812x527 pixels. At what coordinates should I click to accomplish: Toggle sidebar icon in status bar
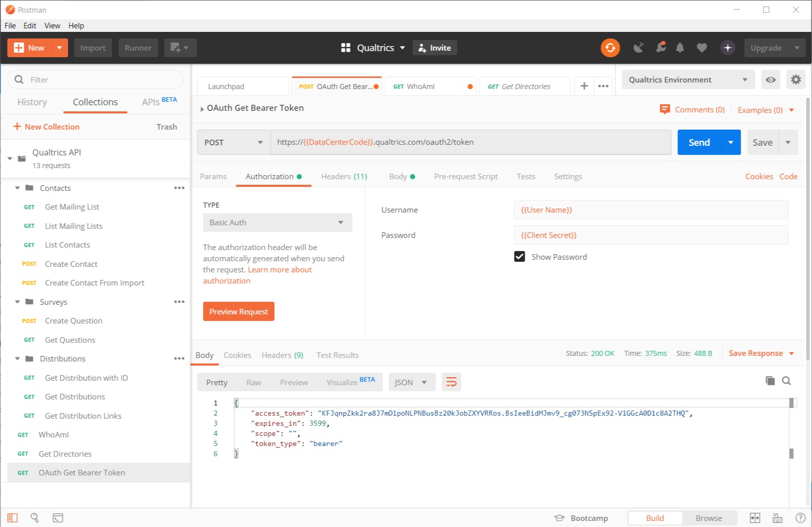click(12, 518)
